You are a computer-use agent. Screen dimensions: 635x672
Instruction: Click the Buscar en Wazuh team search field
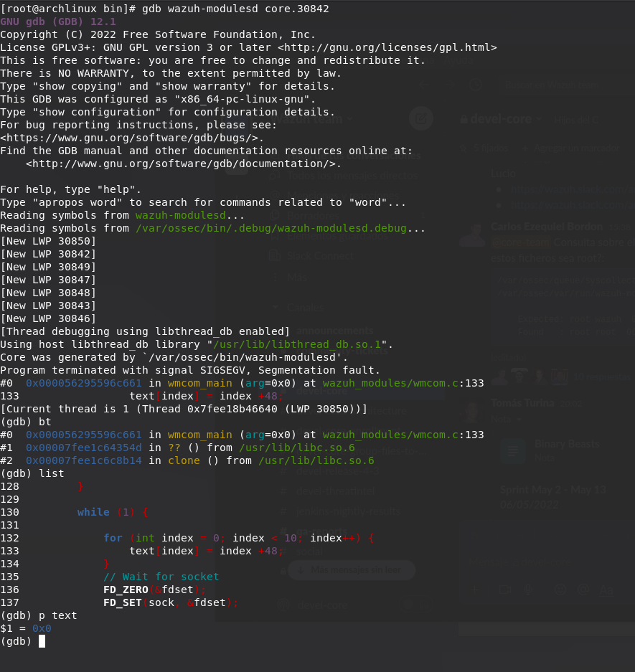(x=552, y=84)
